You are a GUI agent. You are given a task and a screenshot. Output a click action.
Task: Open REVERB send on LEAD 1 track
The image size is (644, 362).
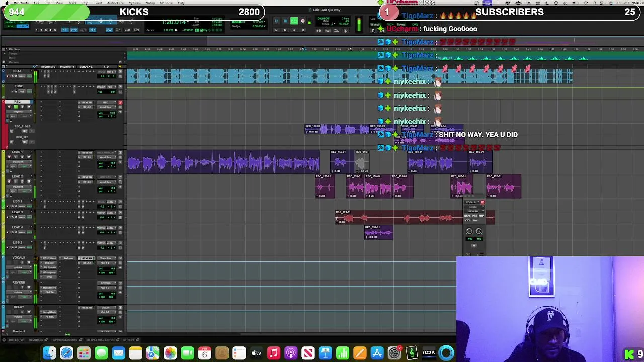[x=87, y=153]
